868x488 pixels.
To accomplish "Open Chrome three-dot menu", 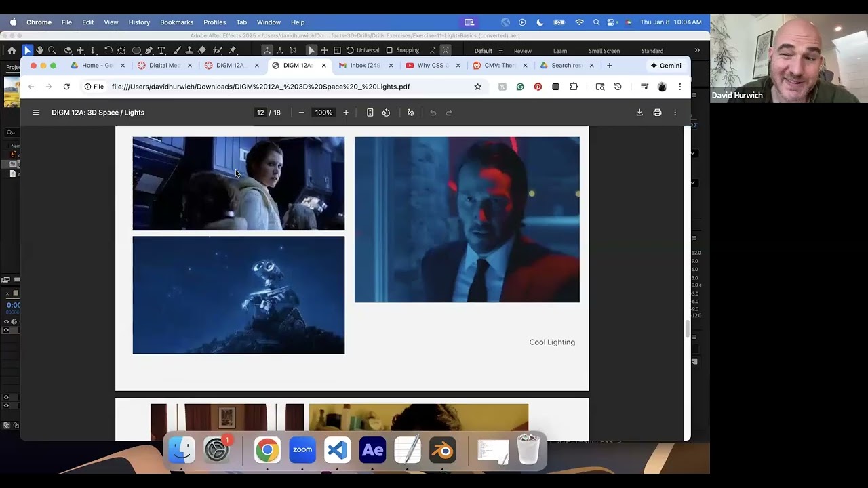I will 679,87.
